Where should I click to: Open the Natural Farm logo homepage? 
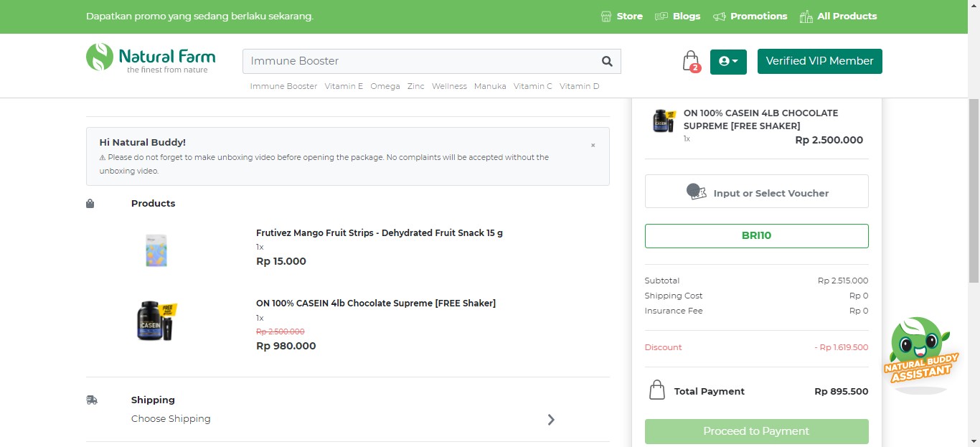151,58
